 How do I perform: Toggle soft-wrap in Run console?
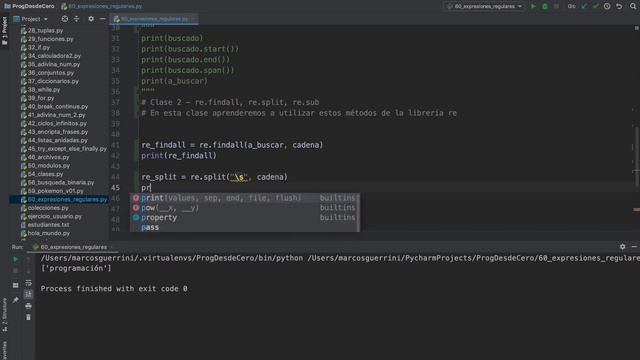[28, 282]
